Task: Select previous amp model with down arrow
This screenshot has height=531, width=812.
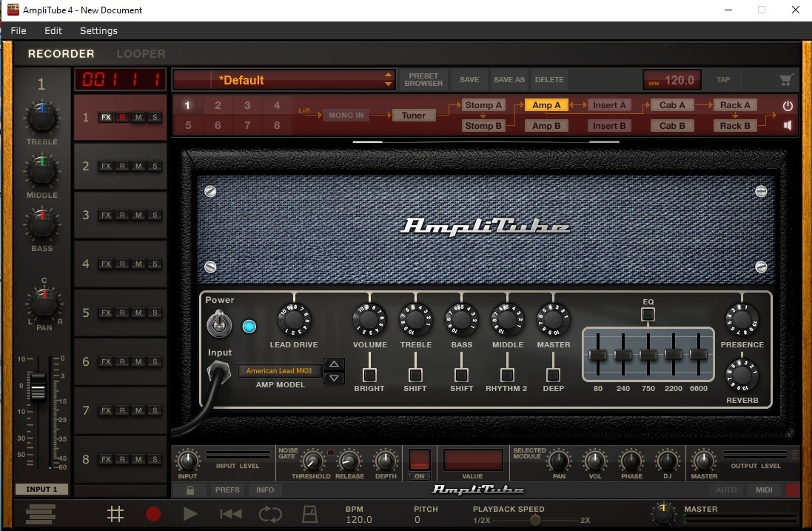Action: [334, 378]
